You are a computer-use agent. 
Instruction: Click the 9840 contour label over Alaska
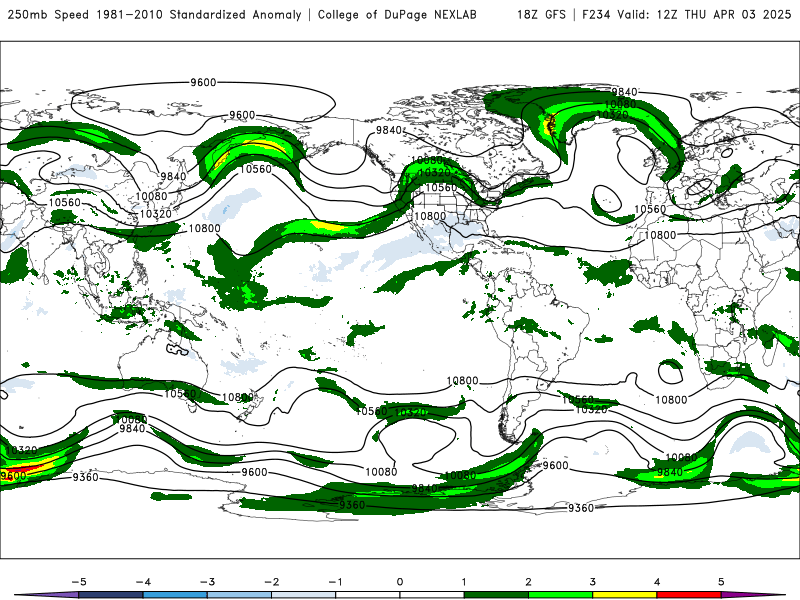(x=389, y=130)
